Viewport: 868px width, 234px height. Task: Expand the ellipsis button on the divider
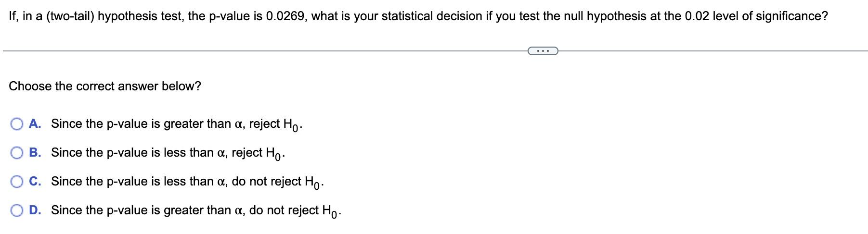tap(543, 50)
